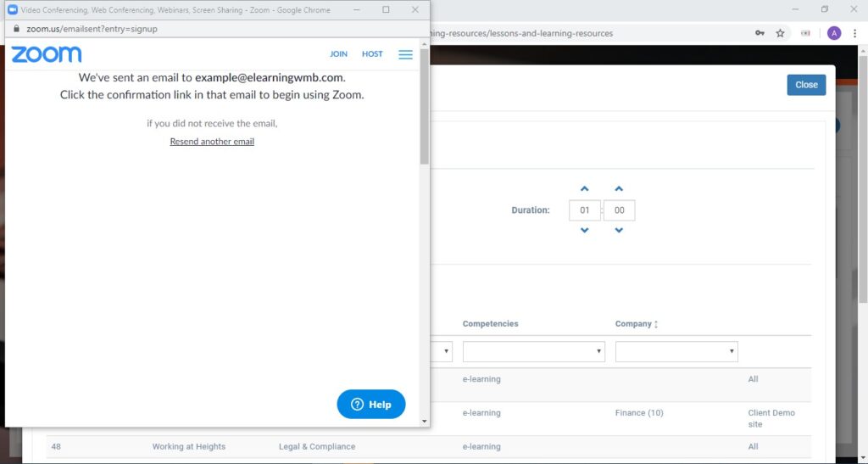
Task: Maximize the Zoom popup window
Action: 386,9
